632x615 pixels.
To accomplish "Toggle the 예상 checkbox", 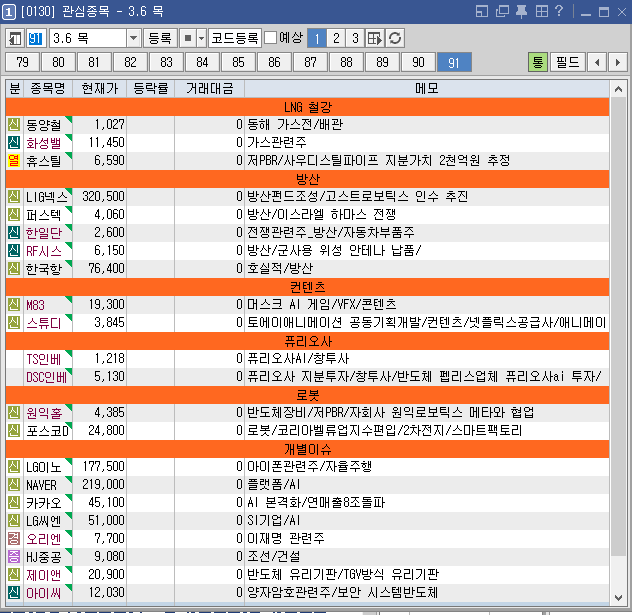I will click(270, 38).
